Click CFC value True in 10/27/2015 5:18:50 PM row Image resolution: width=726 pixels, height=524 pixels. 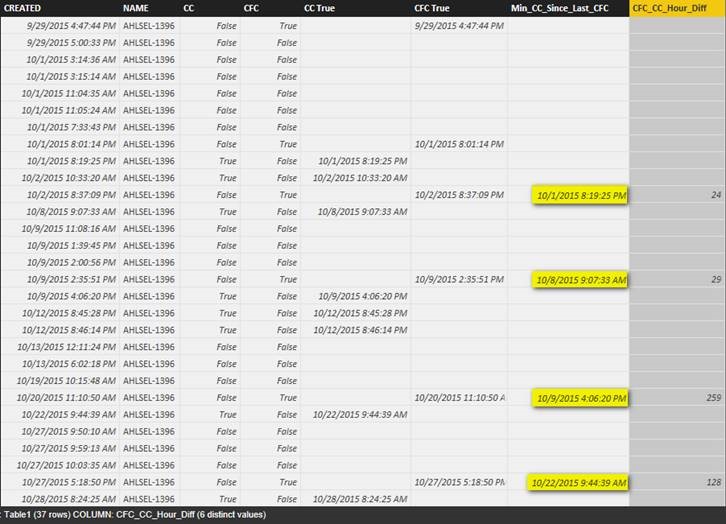(x=288, y=482)
